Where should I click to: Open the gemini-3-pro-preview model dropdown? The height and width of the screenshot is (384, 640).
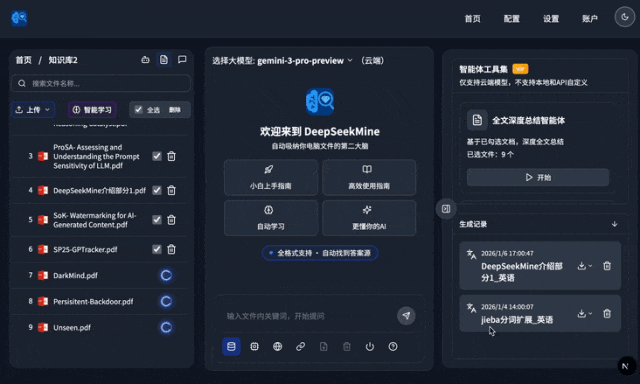pos(304,61)
